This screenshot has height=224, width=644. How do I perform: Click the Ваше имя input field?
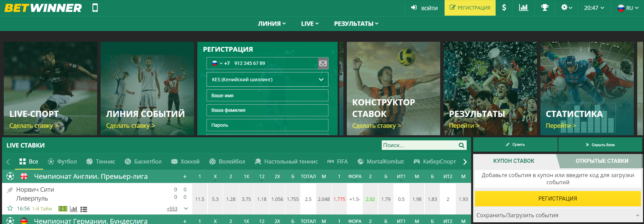[267, 96]
